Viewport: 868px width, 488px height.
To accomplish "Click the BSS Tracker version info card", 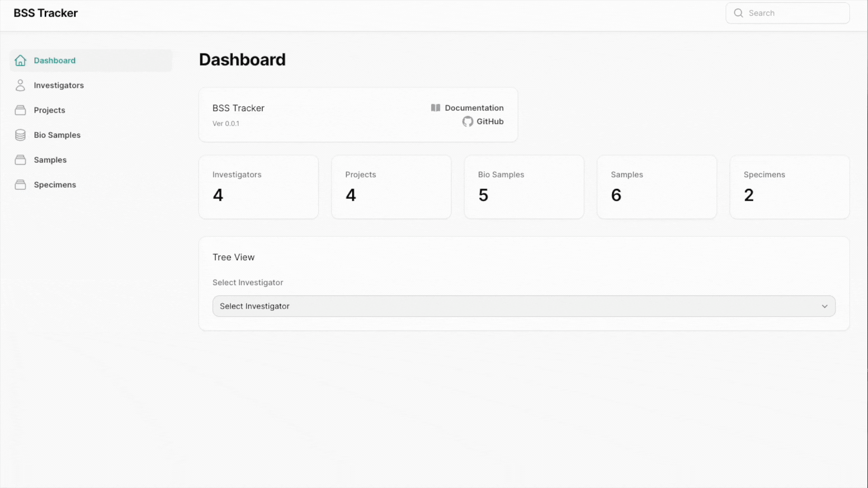I will click(358, 114).
